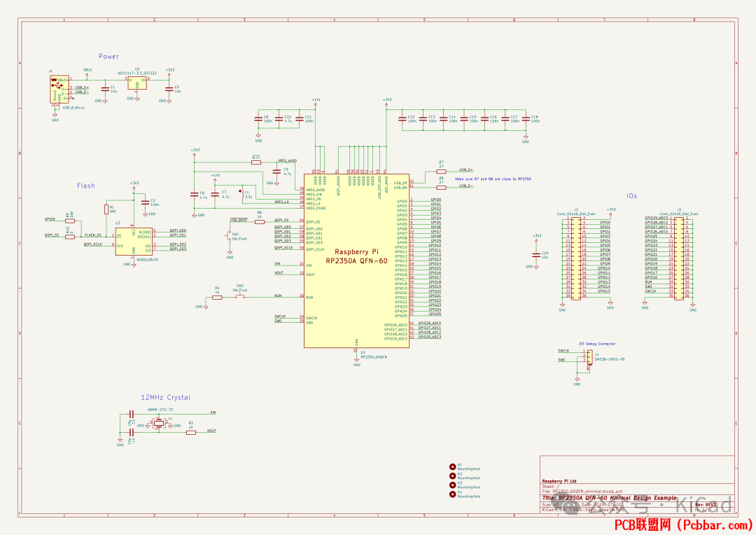Click the "12MHz Crystal" section heading
Screen dimensions: 756x535
click(x=165, y=398)
